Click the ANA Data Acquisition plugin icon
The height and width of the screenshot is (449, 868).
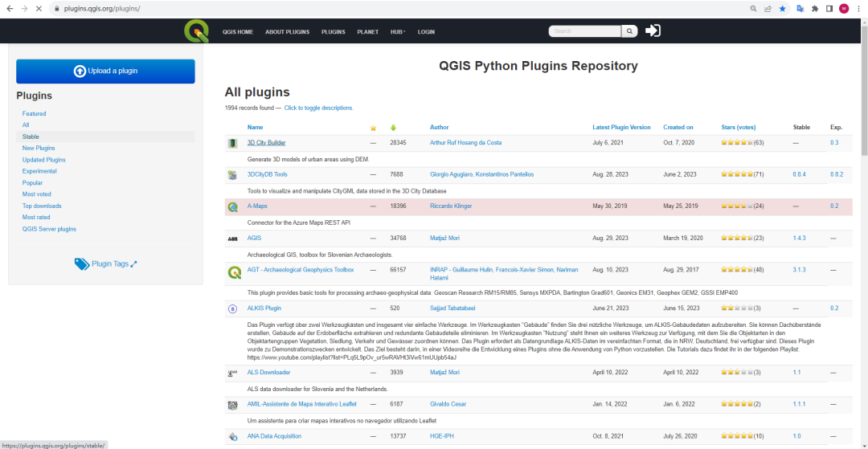tap(232, 437)
